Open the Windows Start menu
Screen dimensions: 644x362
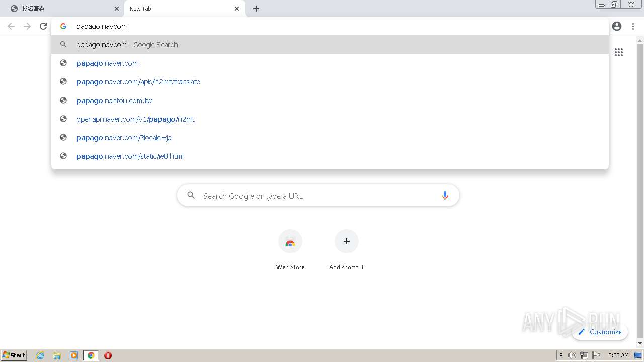pyautogui.click(x=14, y=355)
